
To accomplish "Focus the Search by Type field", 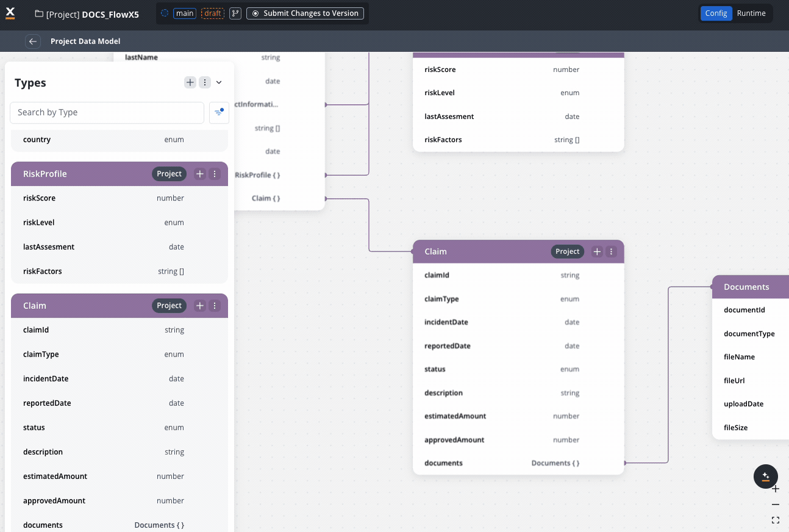I will point(107,113).
